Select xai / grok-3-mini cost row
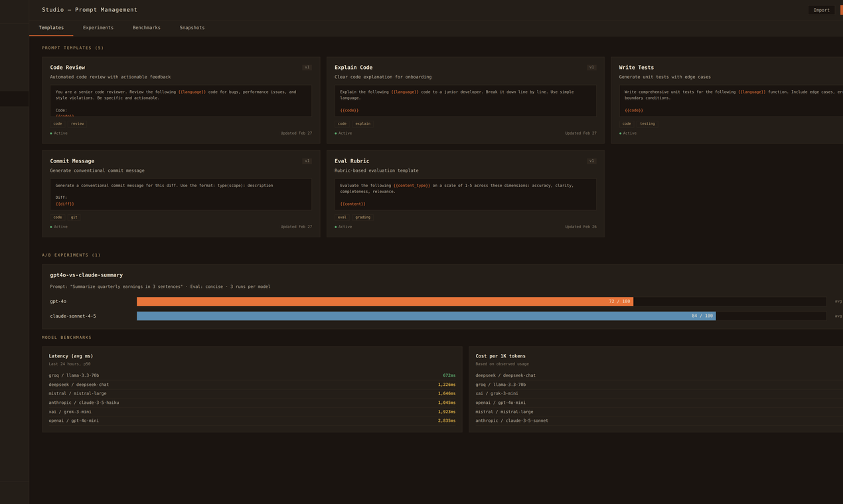Screen dimensions: 843x504 pyautogui.click(x=659, y=394)
